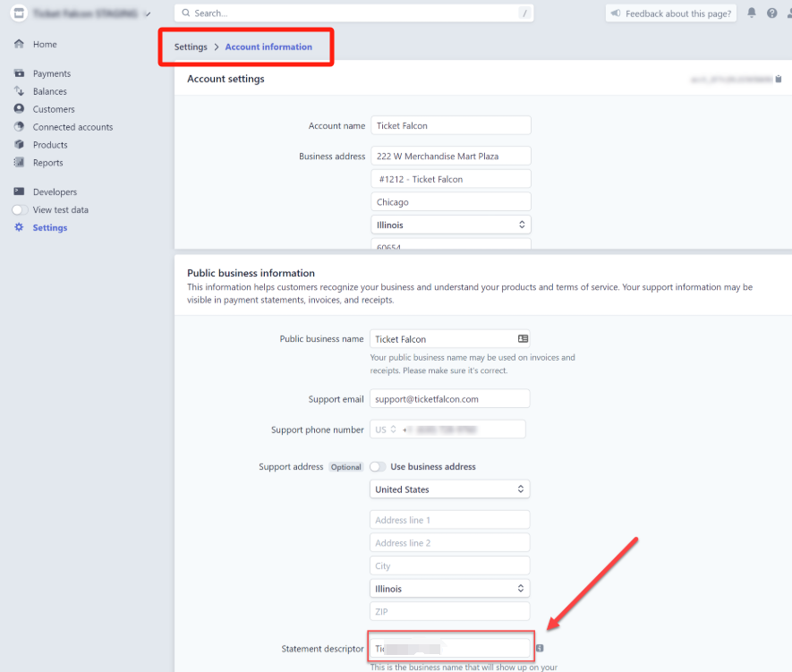Image resolution: width=792 pixels, height=672 pixels.
Task: Open support address Illinois state dropdown
Action: [449, 589]
